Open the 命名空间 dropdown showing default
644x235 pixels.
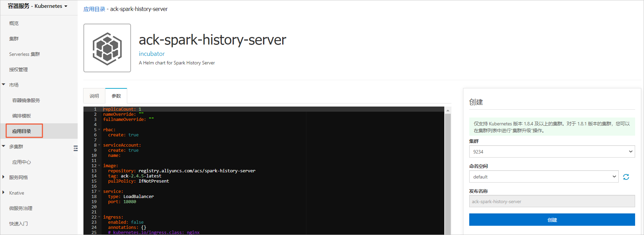tap(544, 176)
